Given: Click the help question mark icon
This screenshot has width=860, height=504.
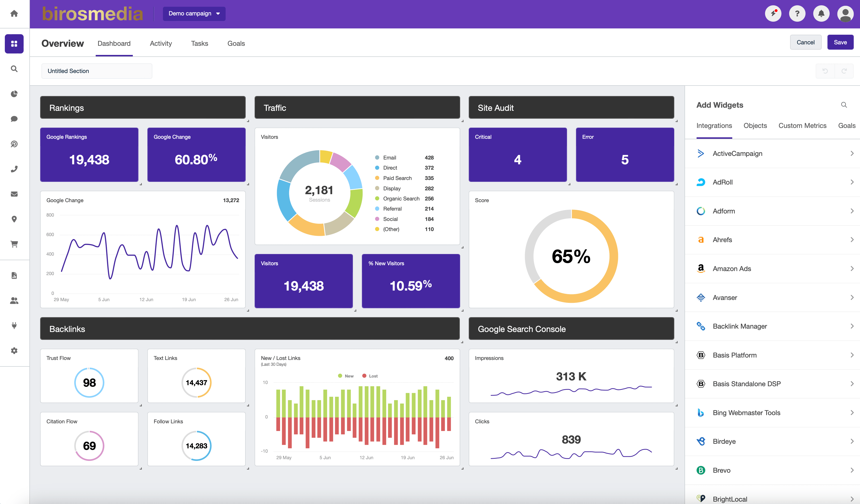Looking at the screenshot, I should [x=797, y=14].
